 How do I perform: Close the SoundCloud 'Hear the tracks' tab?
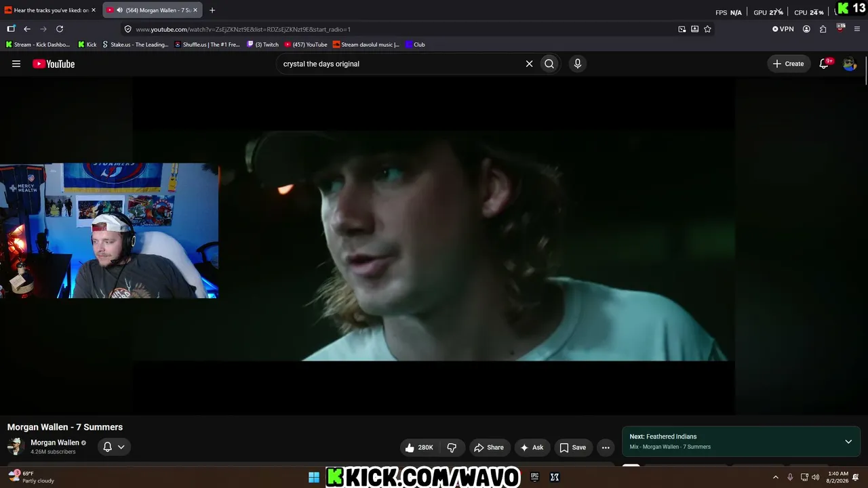[94, 10]
